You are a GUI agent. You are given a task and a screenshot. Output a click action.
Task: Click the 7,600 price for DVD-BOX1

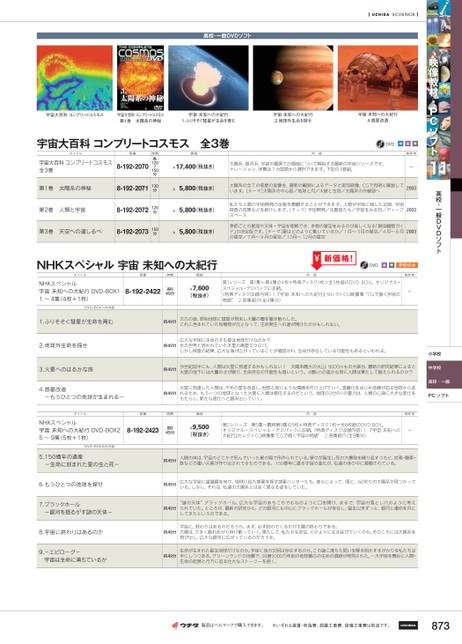(200, 291)
